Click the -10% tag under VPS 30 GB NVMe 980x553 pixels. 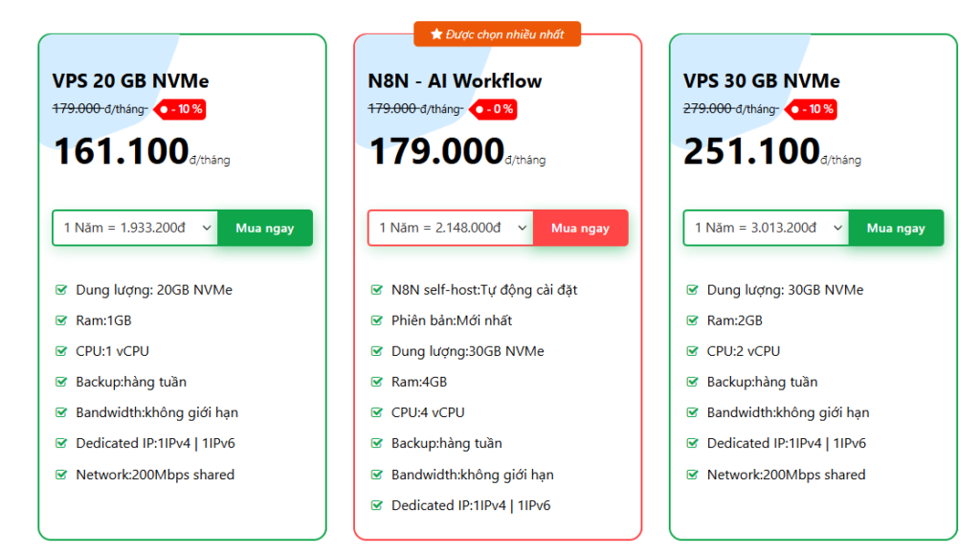click(812, 109)
